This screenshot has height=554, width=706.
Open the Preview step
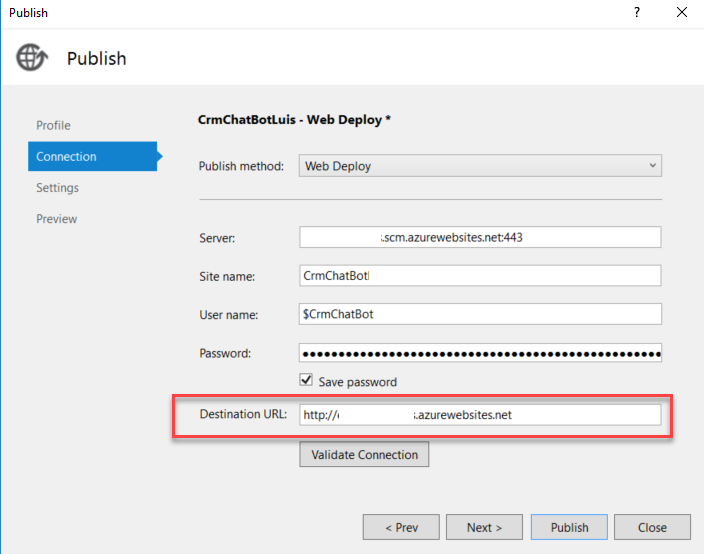[x=56, y=219]
